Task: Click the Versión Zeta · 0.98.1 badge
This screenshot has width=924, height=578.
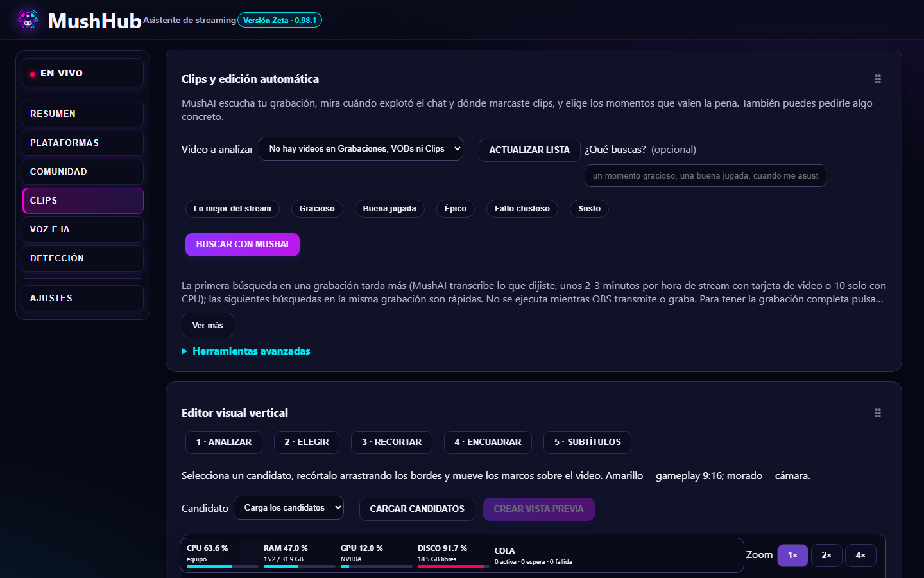Action: coord(280,21)
